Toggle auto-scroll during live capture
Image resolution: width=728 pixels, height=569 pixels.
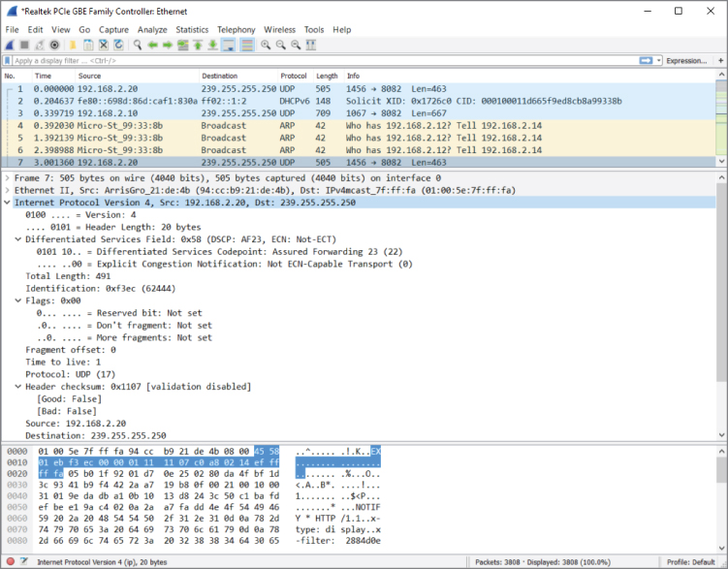228,45
